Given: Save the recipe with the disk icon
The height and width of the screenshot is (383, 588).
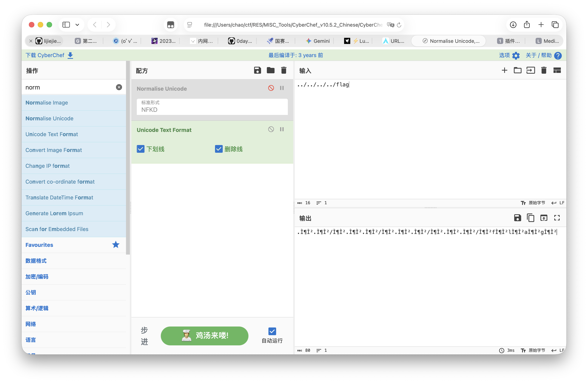Looking at the screenshot, I should pos(257,70).
